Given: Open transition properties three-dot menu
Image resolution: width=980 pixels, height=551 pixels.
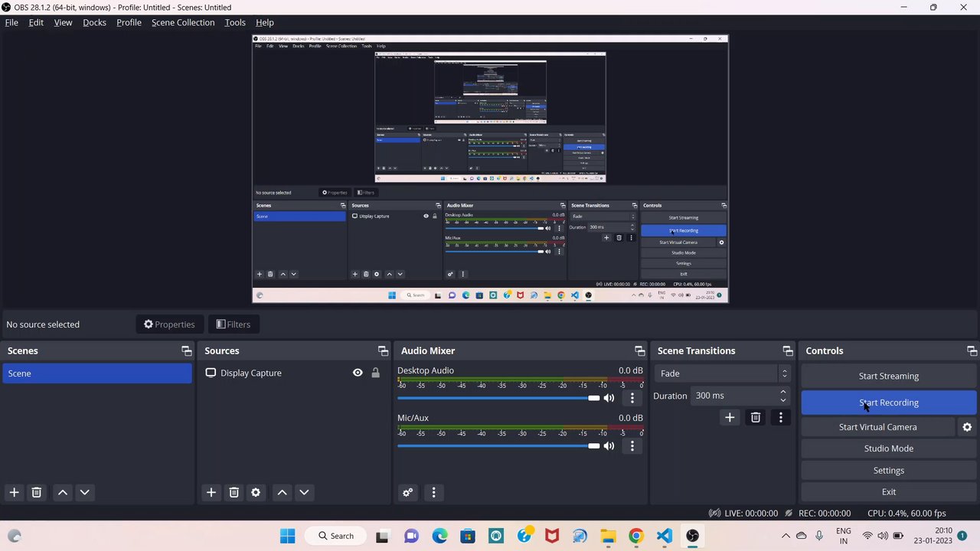Looking at the screenshot, I should pos(780,417).
